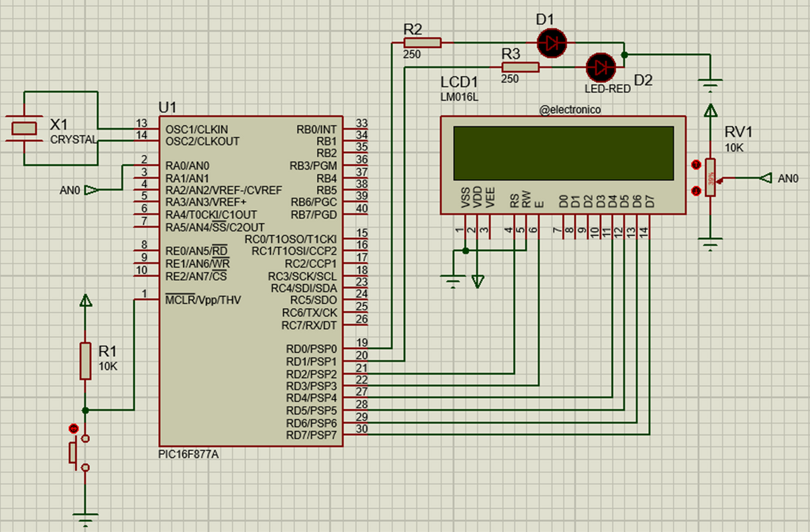
Task: Click the RB0/INT pin label
Action: (x=316, y=129)
